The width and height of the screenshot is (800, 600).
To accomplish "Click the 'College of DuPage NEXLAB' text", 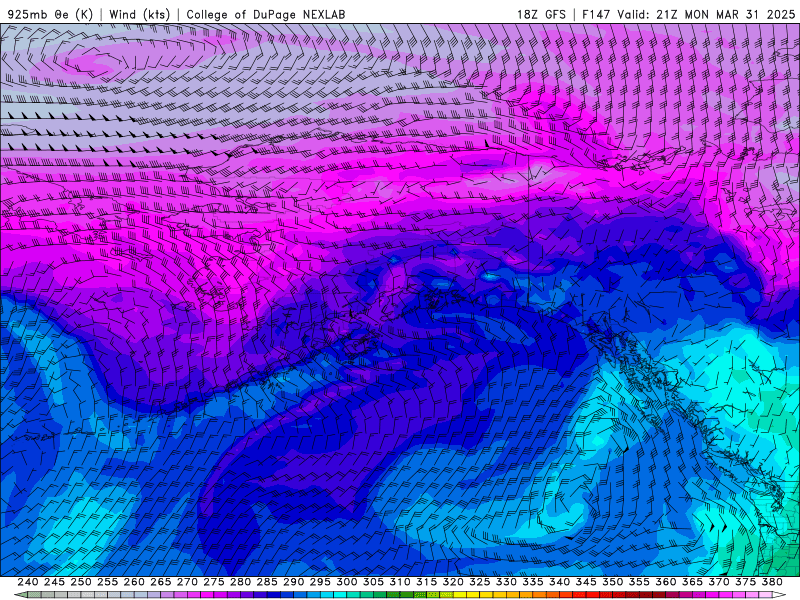I will (266, 14).
